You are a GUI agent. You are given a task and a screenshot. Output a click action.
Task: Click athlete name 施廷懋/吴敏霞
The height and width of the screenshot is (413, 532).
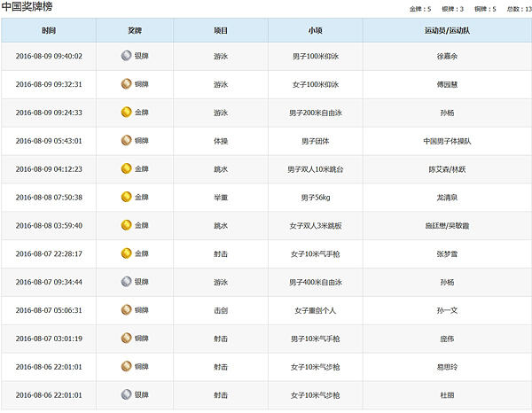click(447, 225)
